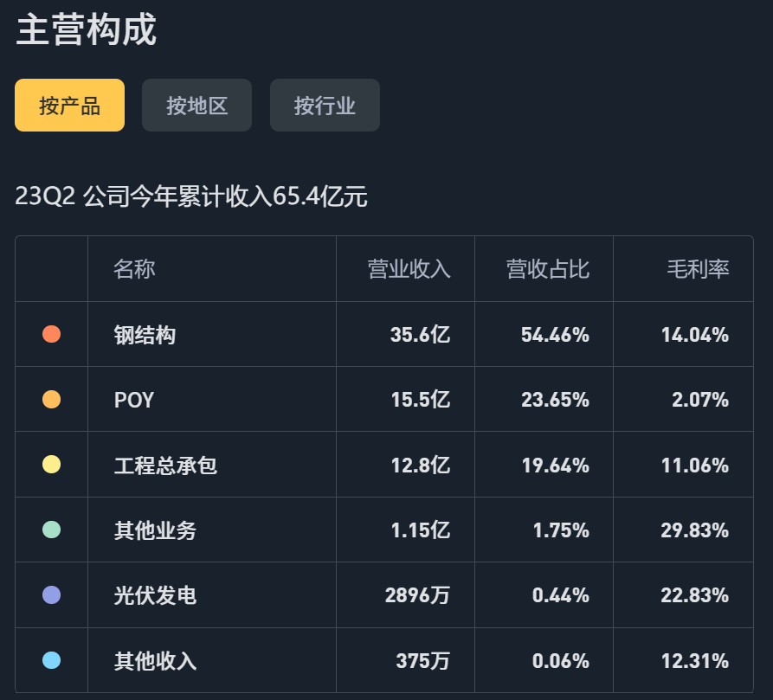This screenshot has width=773, height=700.
Task: Click the 名称 column header
Action: [x=134, y=269]
